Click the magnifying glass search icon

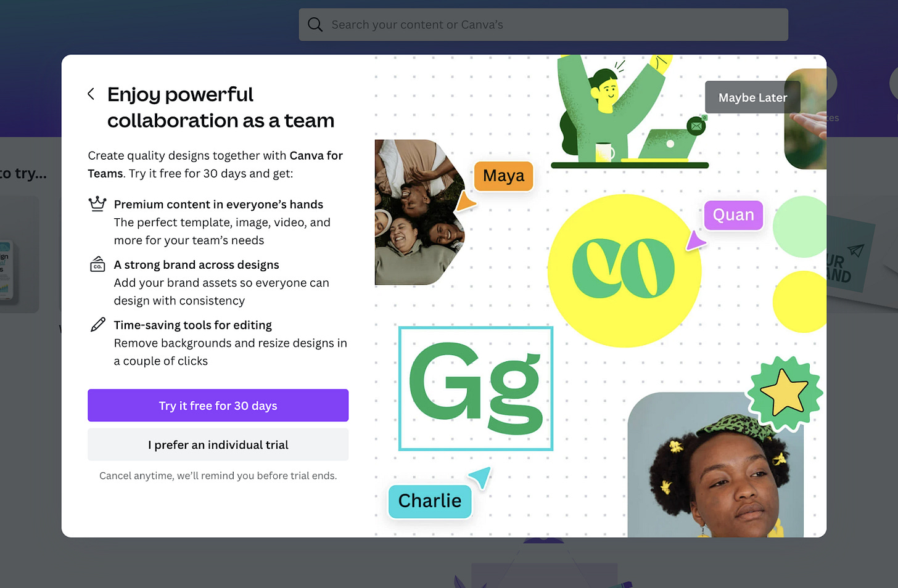coord(315,25)
